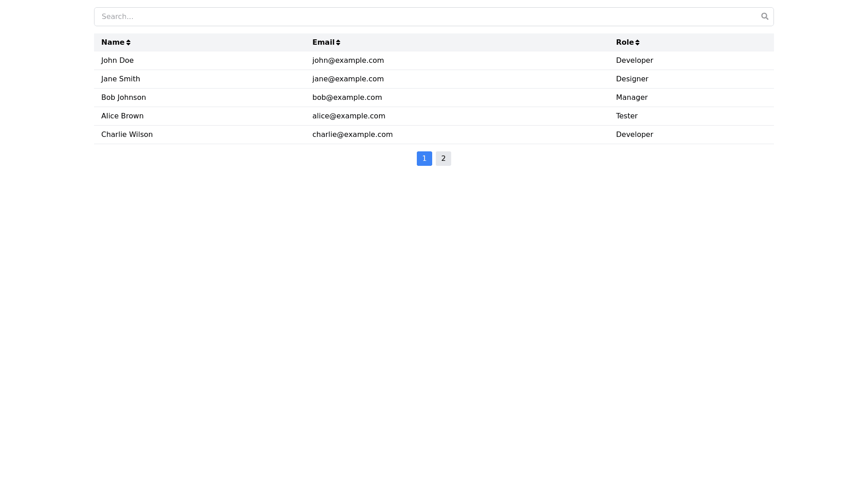Sort table by Name column header

click(x=113, y=42)
